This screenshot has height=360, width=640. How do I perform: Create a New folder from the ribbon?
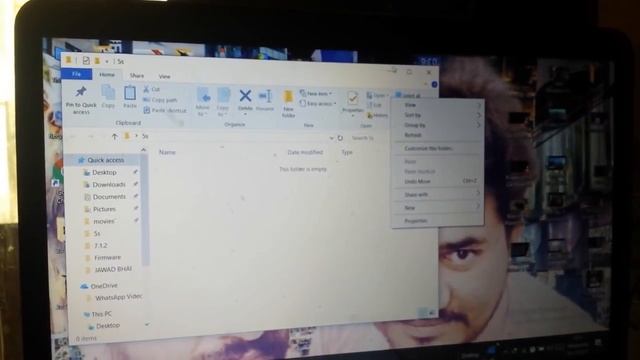288,102
